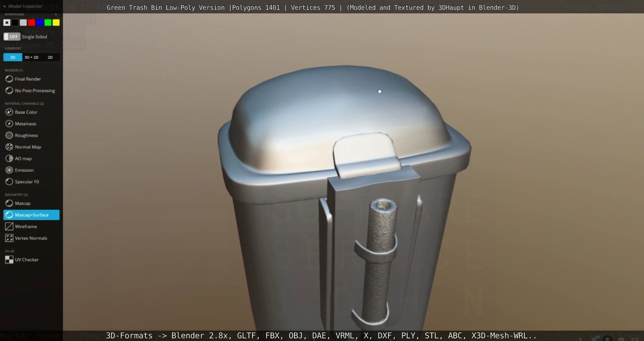Switch viewport to 3D + 2D tab

31,57
